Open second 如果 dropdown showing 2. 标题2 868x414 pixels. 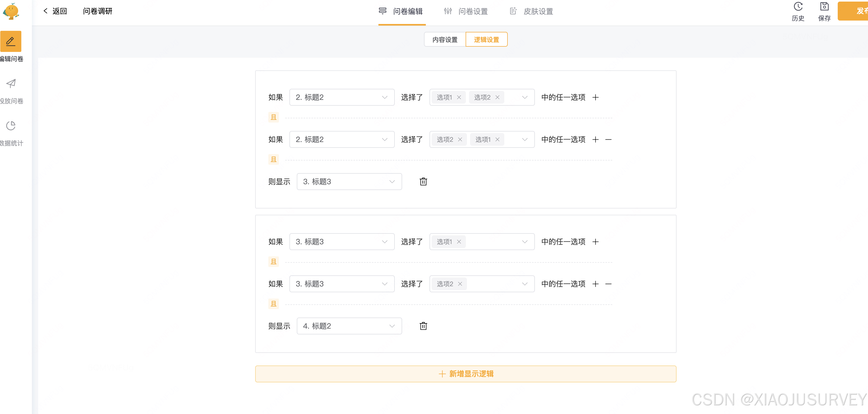(x=342, y=140)
